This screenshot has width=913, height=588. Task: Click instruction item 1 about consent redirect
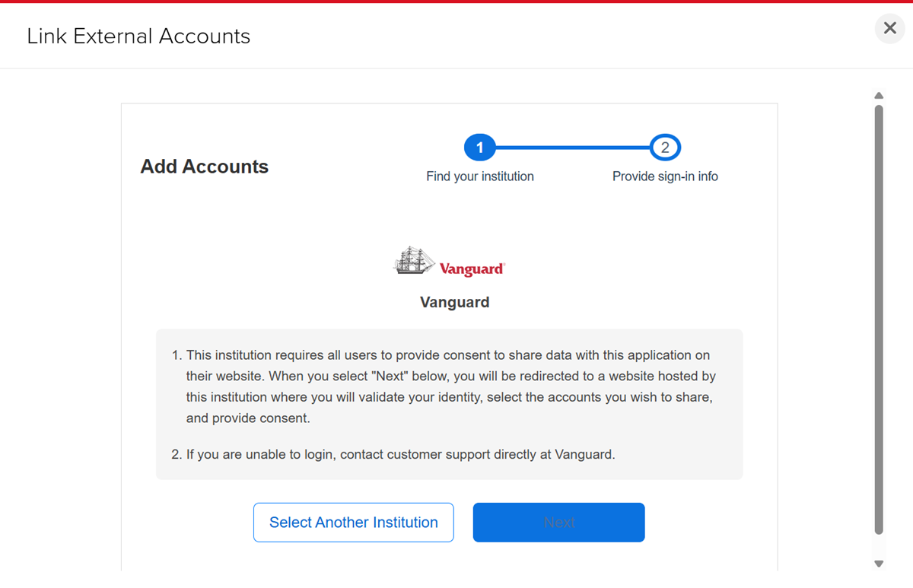[x=449, y=386]
